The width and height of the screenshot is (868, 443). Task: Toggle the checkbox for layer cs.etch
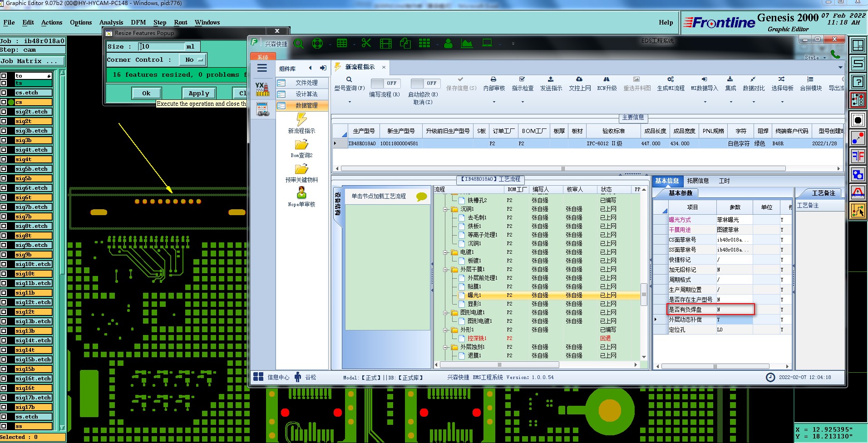tap(4, 93)
